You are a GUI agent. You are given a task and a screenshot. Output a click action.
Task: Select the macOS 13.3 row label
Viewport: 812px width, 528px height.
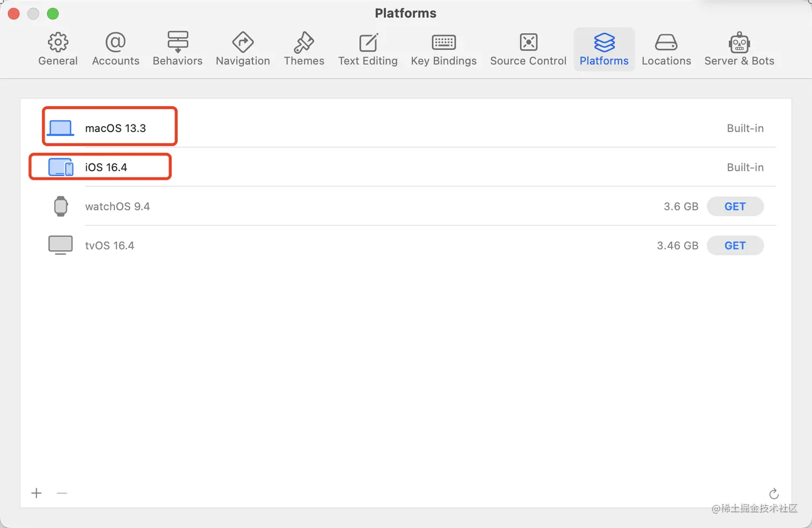coord(115,128)
